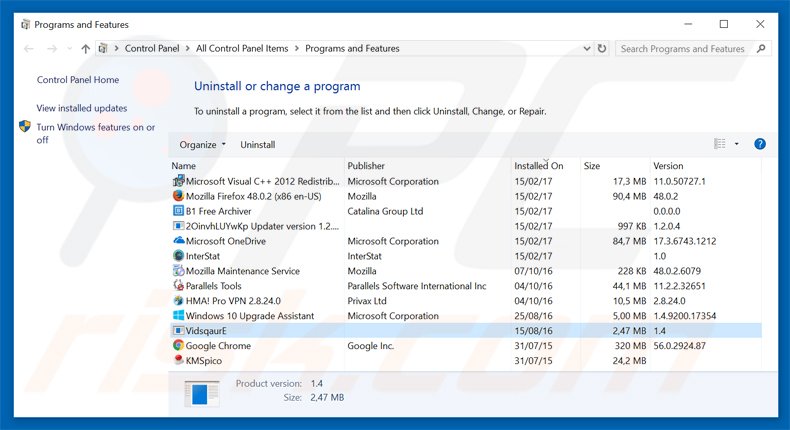Expand the address bar history dropdown
Image resolution: width=790 pixels, height=430 pixels.
tap(587, 48)
